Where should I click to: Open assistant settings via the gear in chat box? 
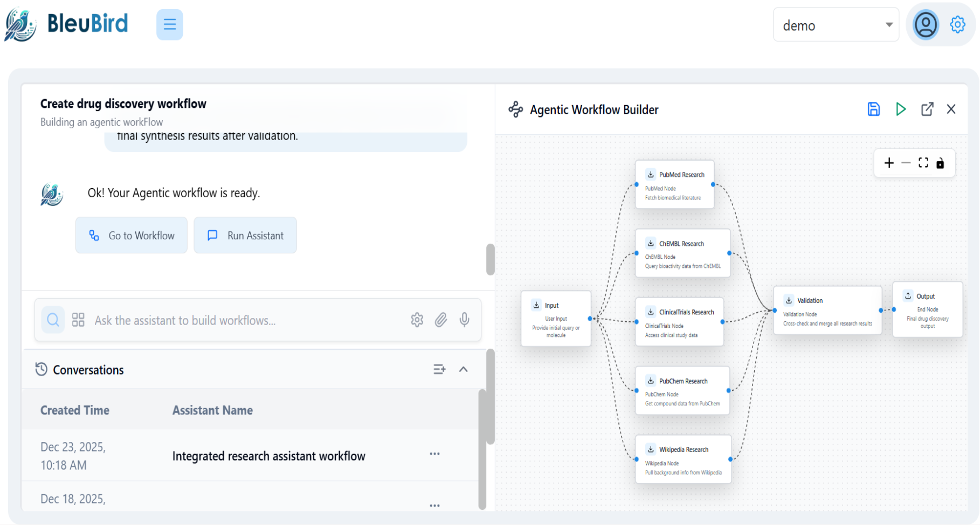[x=417, y=320]
